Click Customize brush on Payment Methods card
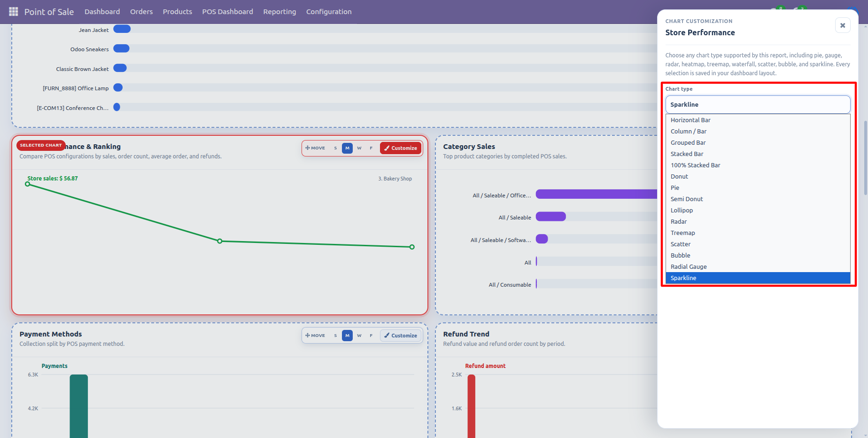The width and height of the screenshot is (868, 438). coord(401,336)
